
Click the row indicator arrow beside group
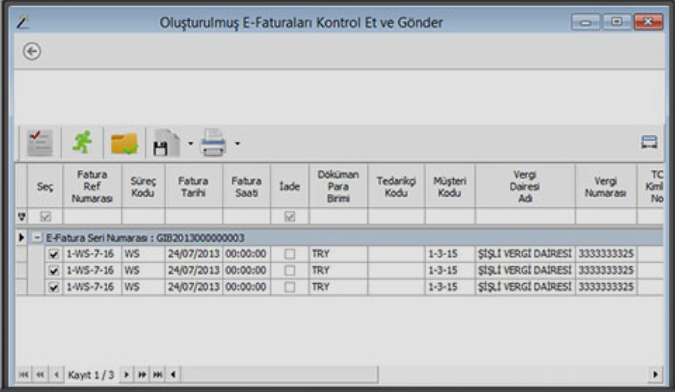[22, 238]
